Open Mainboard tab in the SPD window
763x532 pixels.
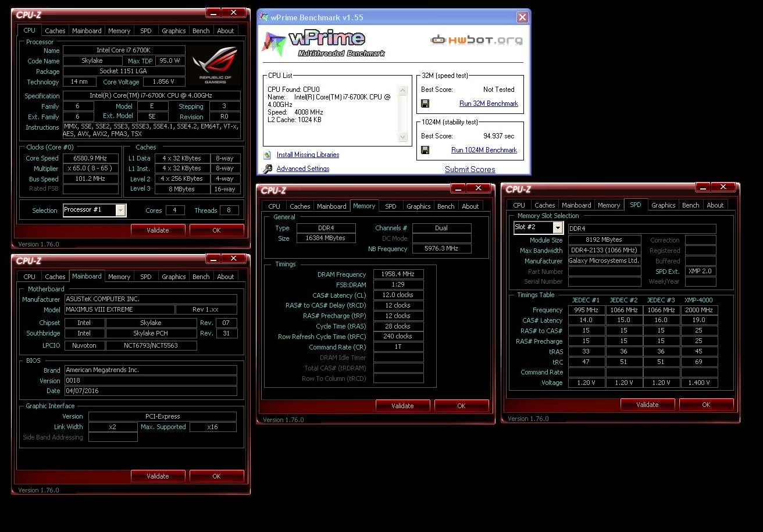[576, 205]
